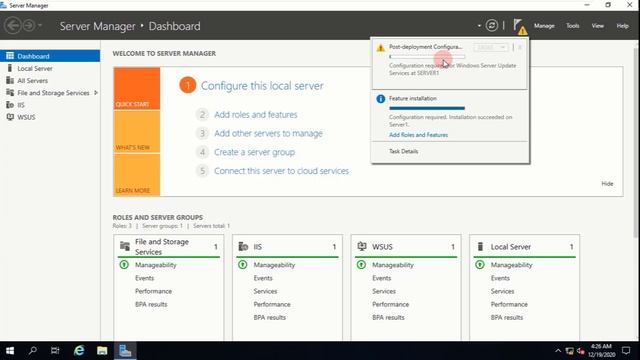Click Add Roles and Features notification link

[x=418, y=135]
